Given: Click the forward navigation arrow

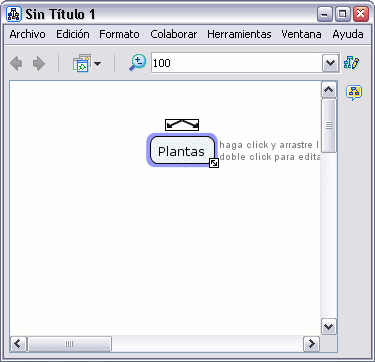Looking at the screenshot, I should [39, 63].
